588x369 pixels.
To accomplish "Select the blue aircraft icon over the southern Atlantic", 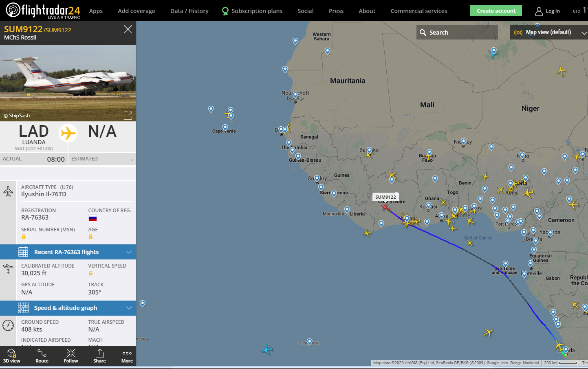I will (267, 349).
